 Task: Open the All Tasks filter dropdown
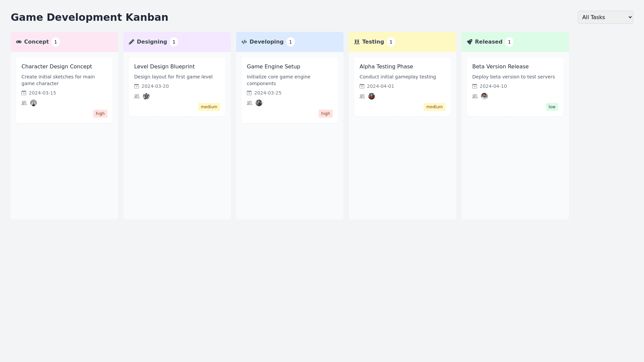605,17
